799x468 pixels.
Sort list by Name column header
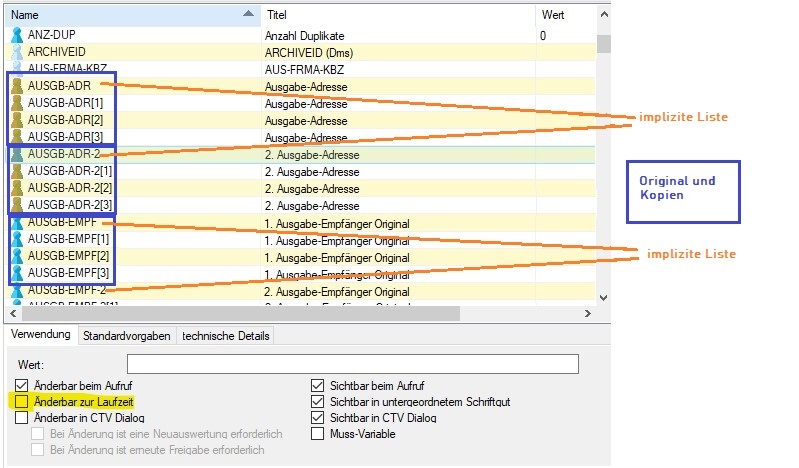[x=120, y=15]
